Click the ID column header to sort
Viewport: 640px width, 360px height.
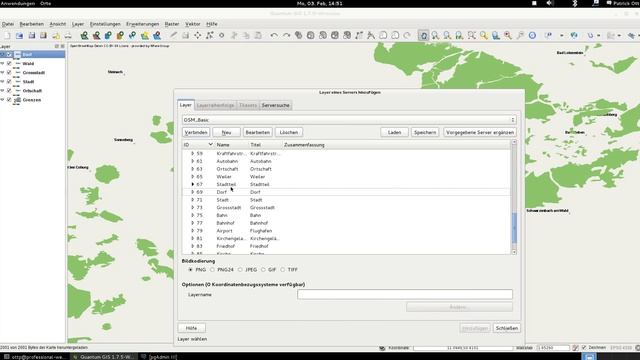pos(198,145)
